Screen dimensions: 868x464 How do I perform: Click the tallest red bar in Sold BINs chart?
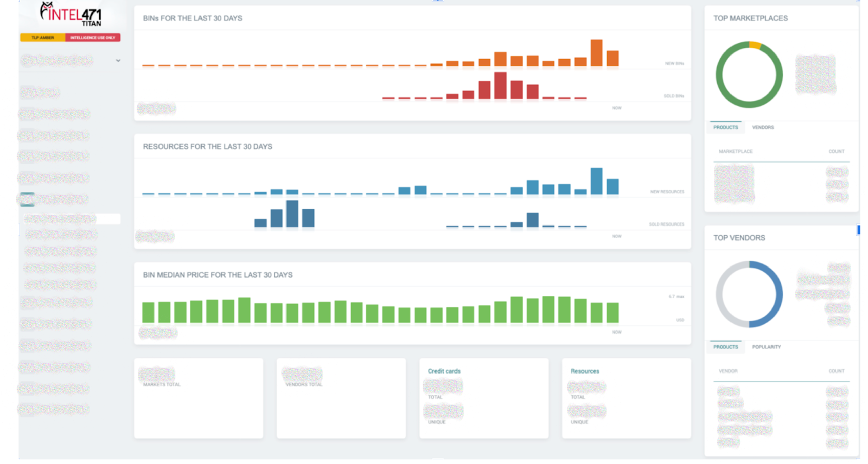pos(500,85)
